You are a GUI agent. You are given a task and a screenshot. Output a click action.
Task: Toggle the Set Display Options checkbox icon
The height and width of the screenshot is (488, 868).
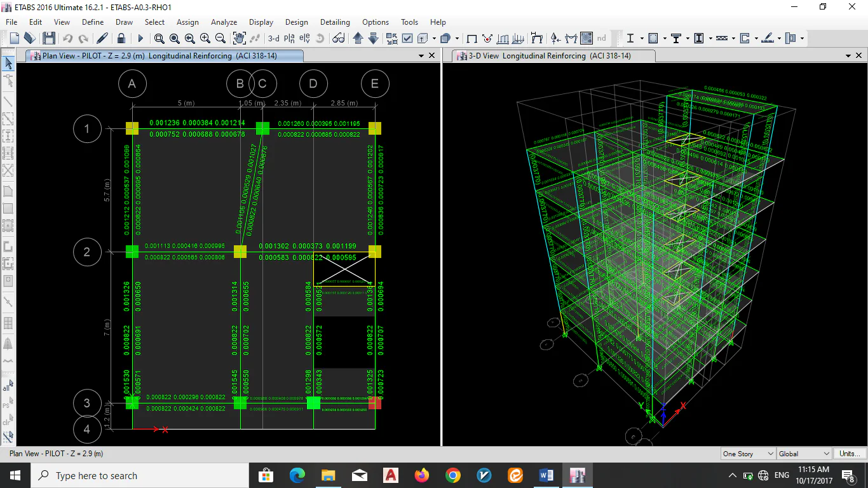(x=407, y=38)
